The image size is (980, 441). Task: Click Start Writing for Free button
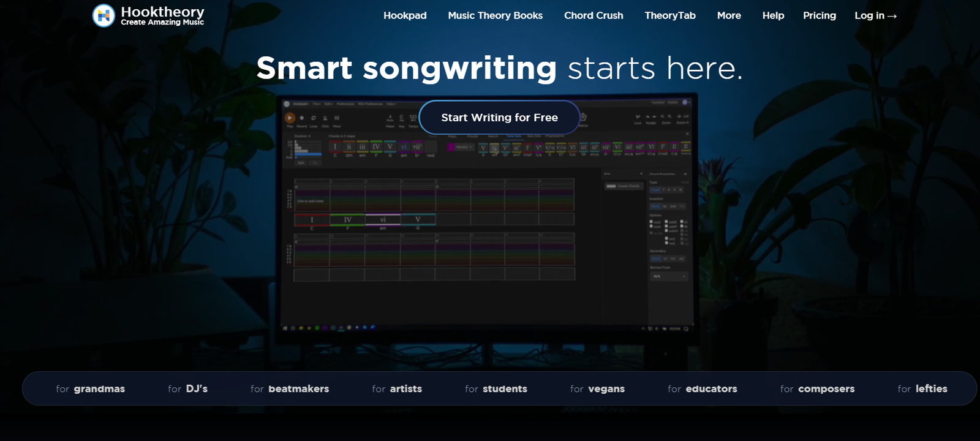499,118
